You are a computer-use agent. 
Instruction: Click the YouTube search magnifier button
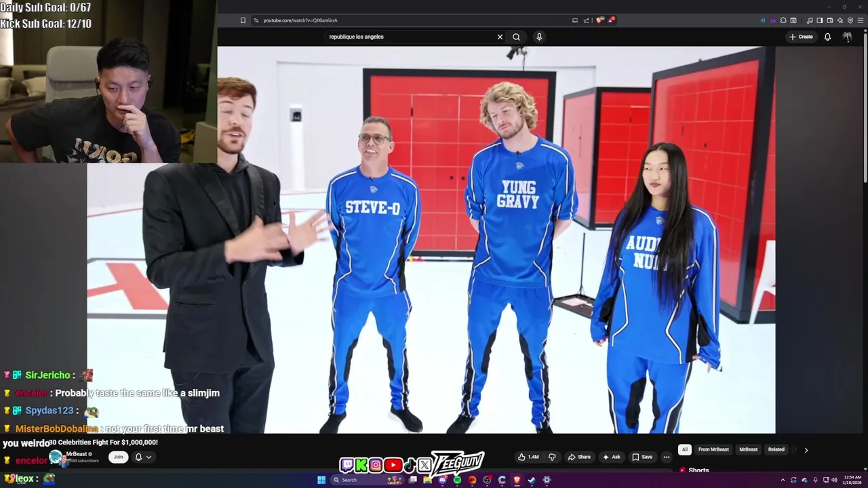[516, 37]
